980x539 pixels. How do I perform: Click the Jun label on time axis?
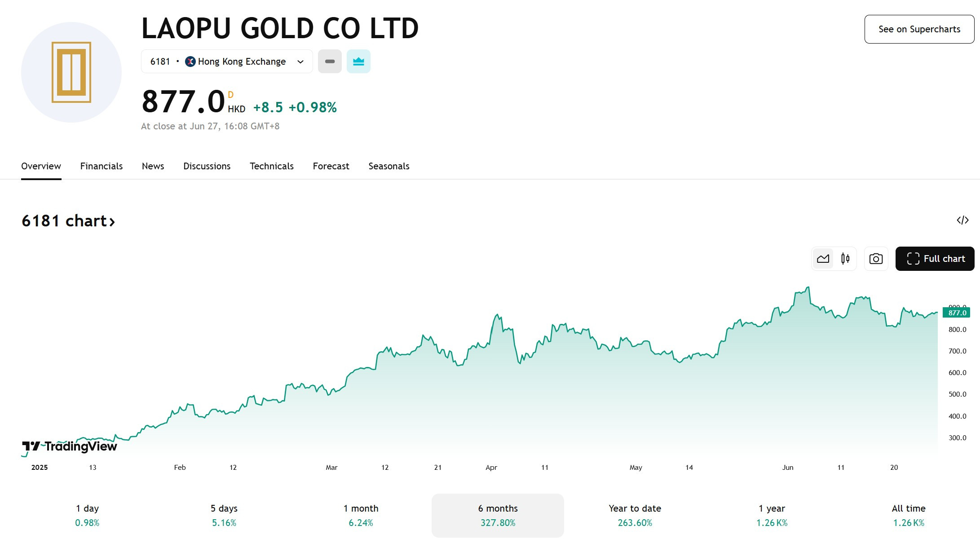[788, 468]
